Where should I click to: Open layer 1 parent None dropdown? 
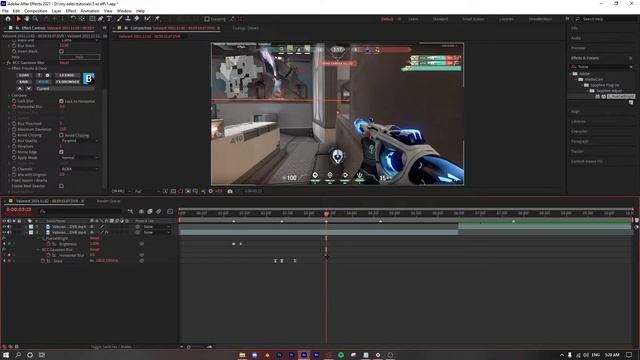(156, 227)
